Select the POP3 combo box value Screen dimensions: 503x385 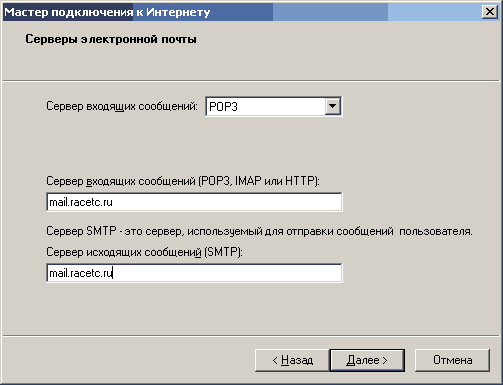point(266,107)
